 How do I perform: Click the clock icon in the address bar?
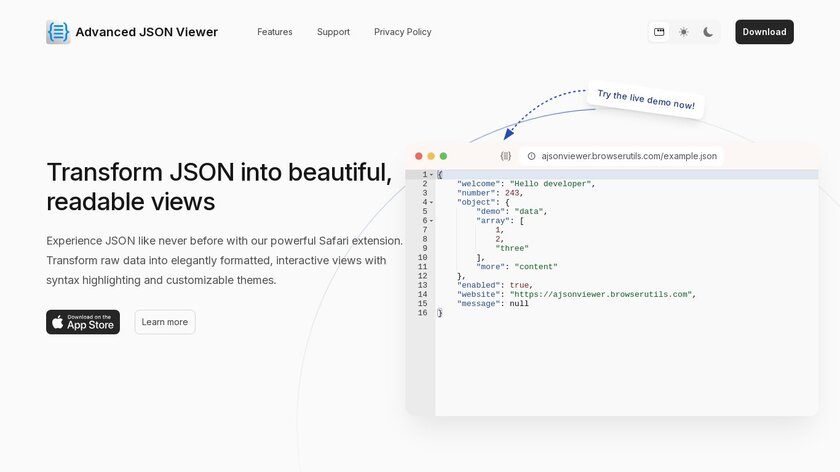(531, 156)
